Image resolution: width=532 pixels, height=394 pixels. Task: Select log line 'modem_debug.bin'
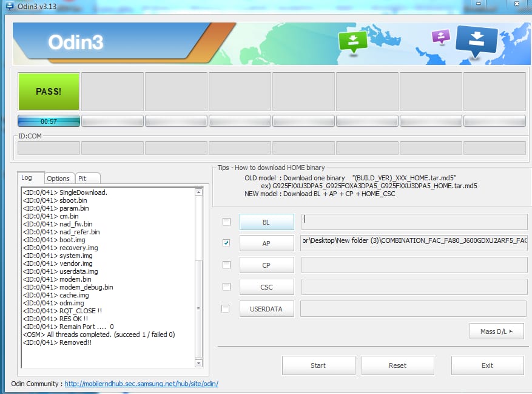point(68,287)
